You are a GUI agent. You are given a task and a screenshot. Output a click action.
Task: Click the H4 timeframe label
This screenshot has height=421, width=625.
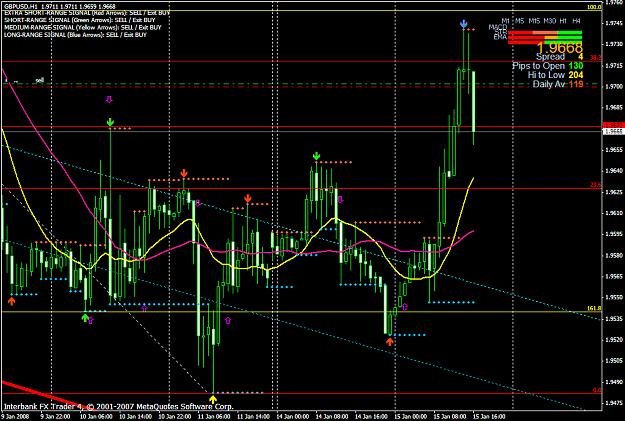point(576,21)
